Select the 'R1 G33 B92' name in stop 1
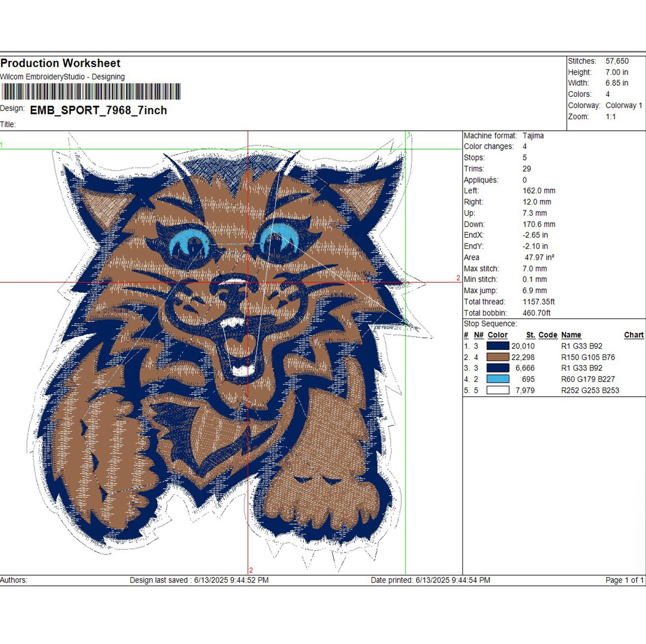The image size is (646, 644). pos(582,346)
